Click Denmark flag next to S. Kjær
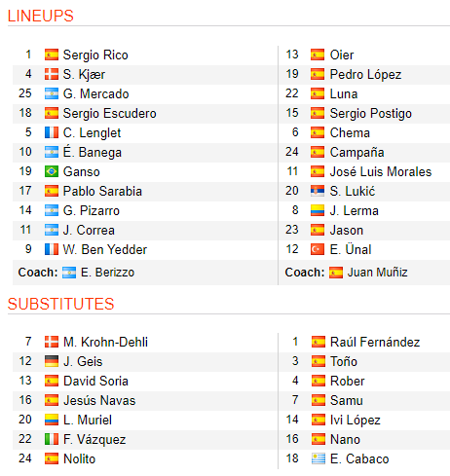The image size is (450, 476). (x=52, y=74)
